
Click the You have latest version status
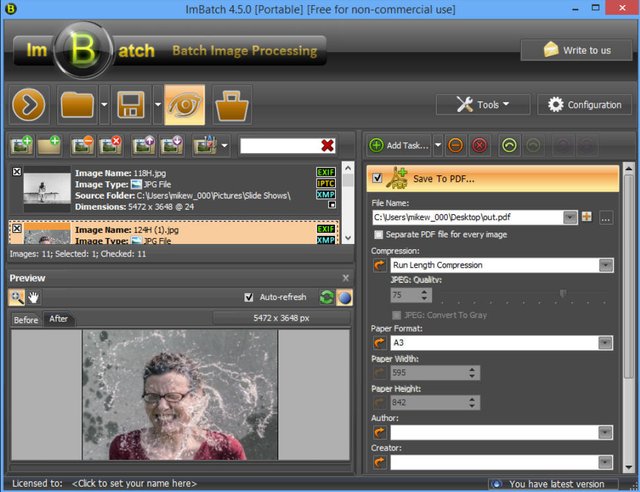(553, 484)
